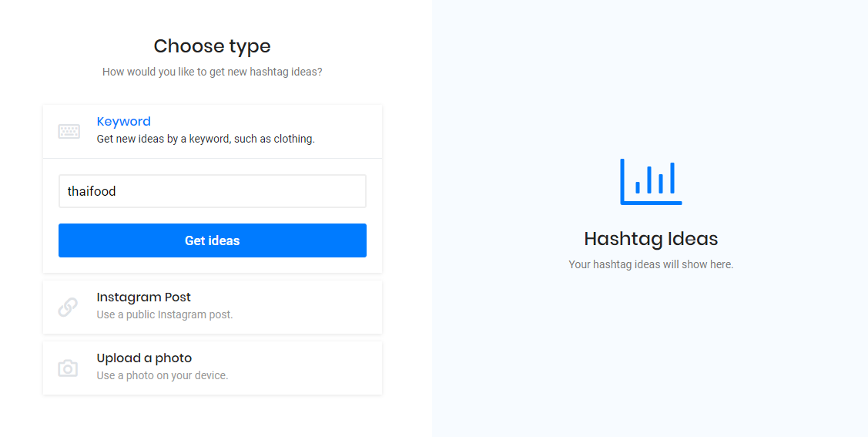868x437 pixels.
Task: Expand the Upload a photo option
Action: (213, 368)
